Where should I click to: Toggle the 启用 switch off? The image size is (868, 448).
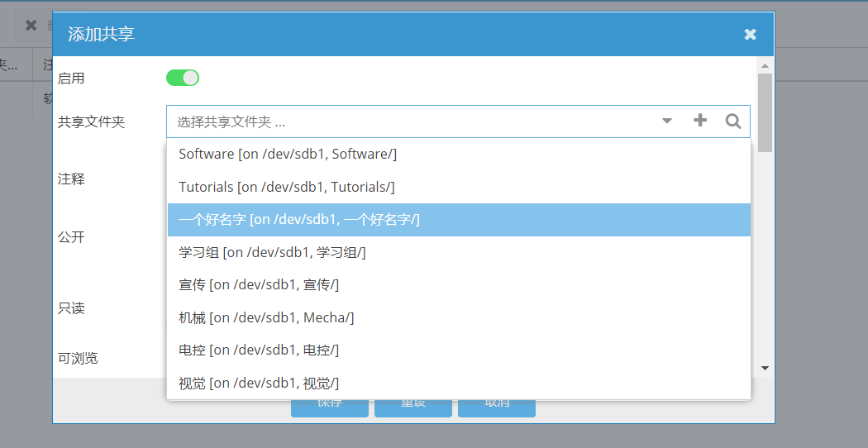(183, 78)
